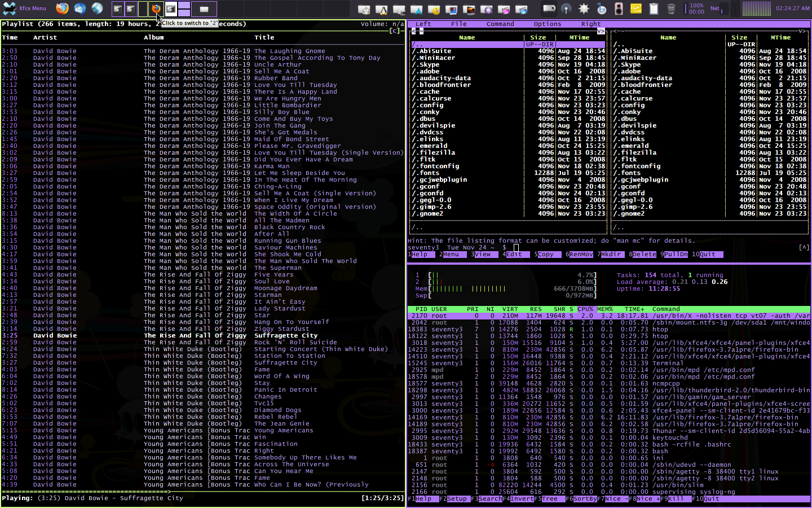Click the 'v>' history arrow on left mc panel
The width and height of the screenshot is (812, 508).
point(601,31)
